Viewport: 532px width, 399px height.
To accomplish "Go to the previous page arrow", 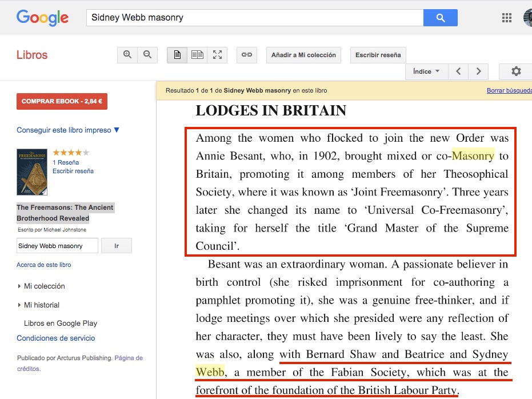I will 458,71.
